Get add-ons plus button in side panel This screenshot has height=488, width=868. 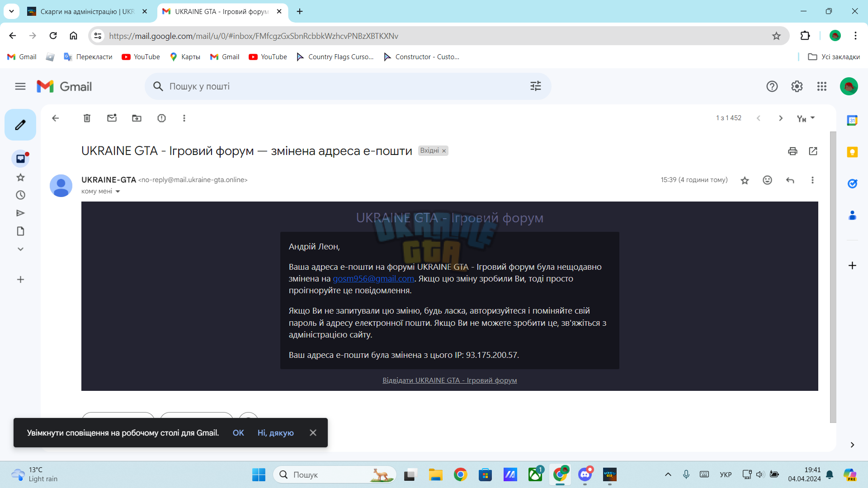click(852, 266)
